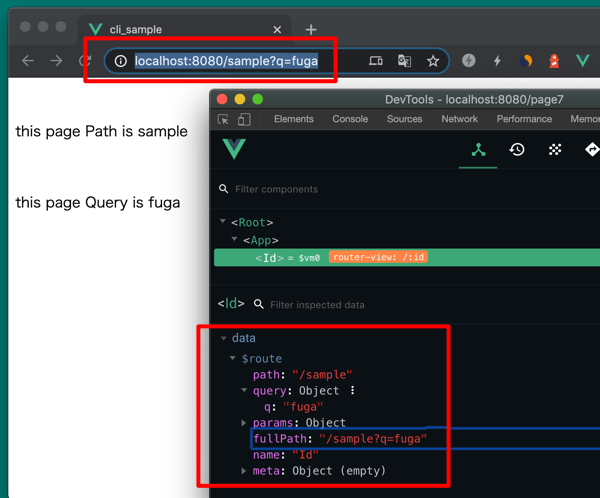The image size is (600, 498).
Task: Click the q value "fuga"
Action: 303,407
